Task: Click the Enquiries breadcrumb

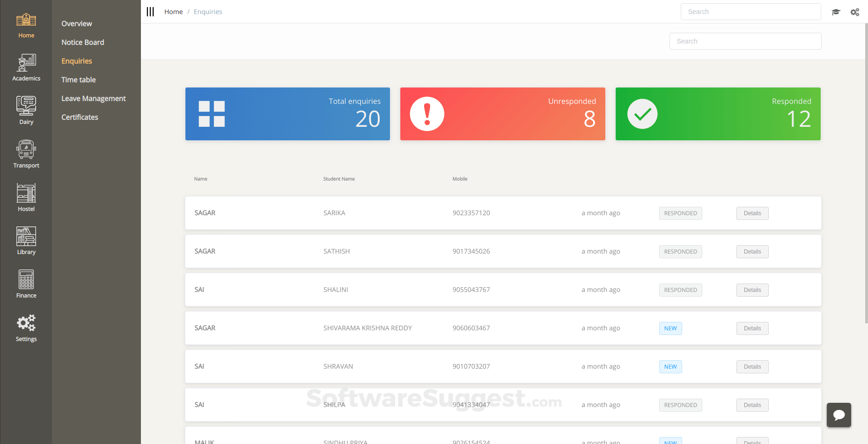Action: [208, 12]
